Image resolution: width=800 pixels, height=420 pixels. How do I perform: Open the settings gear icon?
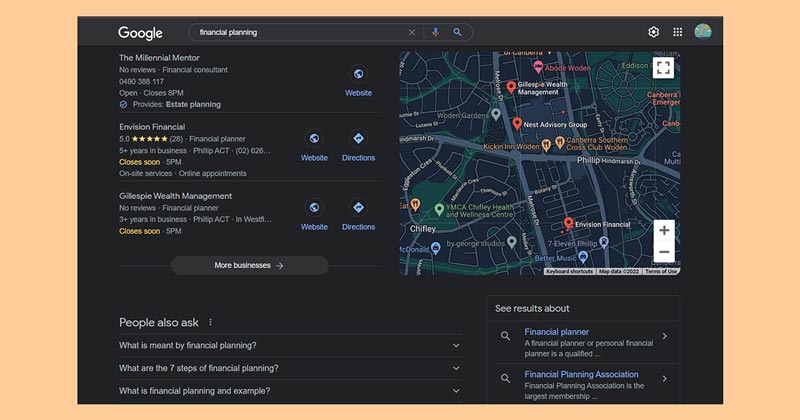654,32
